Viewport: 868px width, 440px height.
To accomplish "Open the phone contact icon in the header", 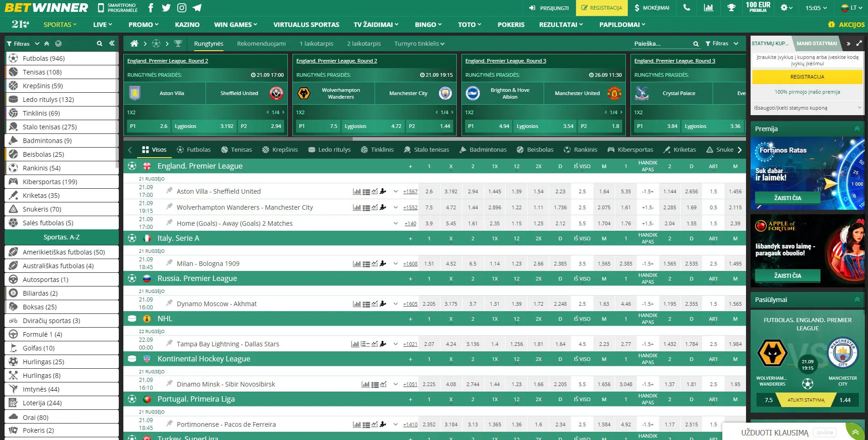I will click(686, 8).
